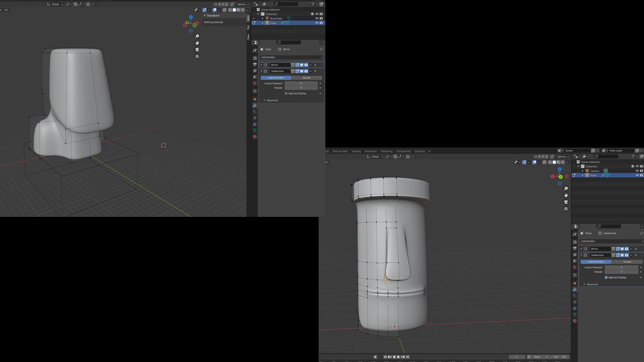Select wireframe shading mode in Plane window header
This screenshot has height=362, width=644.
click(x=550, y=162)
